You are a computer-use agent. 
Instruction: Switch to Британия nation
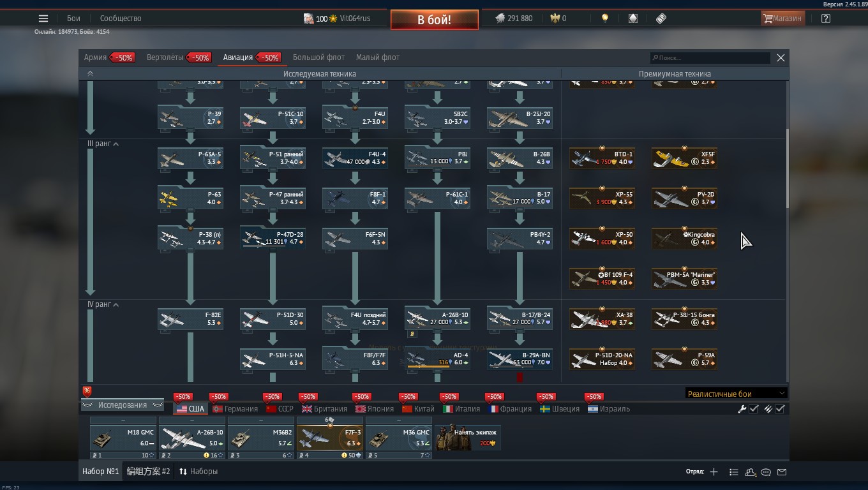pos(325,409)
